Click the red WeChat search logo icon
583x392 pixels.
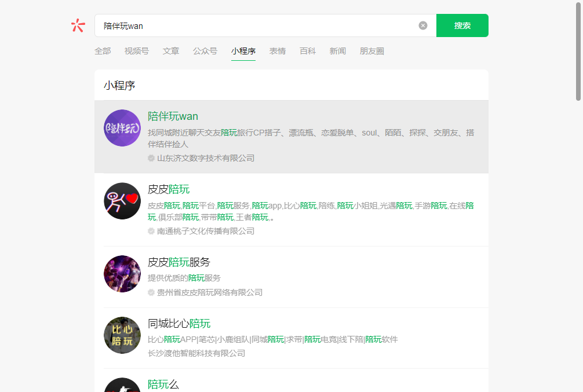(x=78, y=25)
